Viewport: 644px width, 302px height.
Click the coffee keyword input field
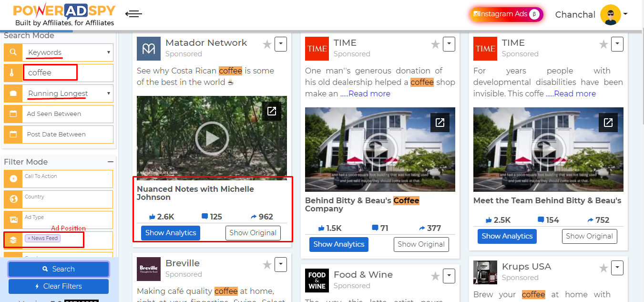pyautogui.click(x=68, y=73)
